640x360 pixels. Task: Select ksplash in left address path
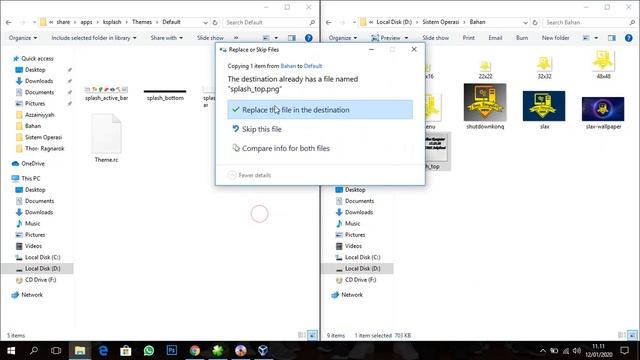(112, 22)
